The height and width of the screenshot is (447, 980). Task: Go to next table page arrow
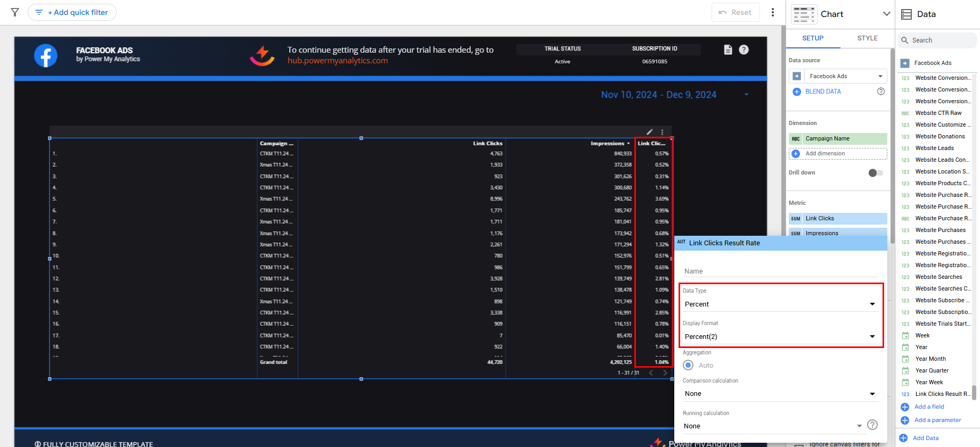coord(665,372)
